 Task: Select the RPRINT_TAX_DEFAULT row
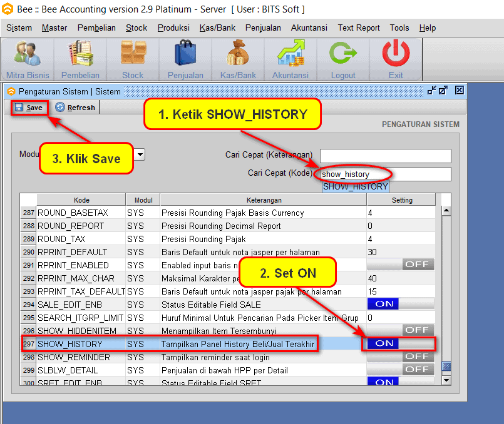click(x=228, y=291)
